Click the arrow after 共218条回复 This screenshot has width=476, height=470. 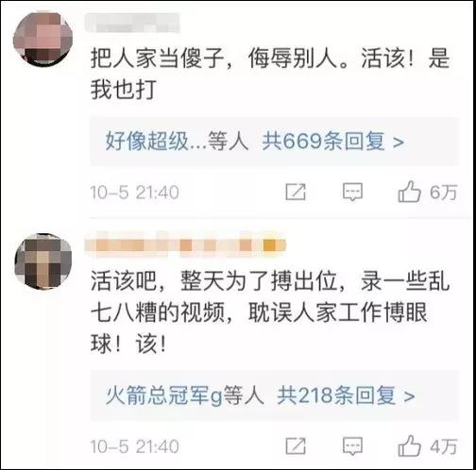click(409, 396)
